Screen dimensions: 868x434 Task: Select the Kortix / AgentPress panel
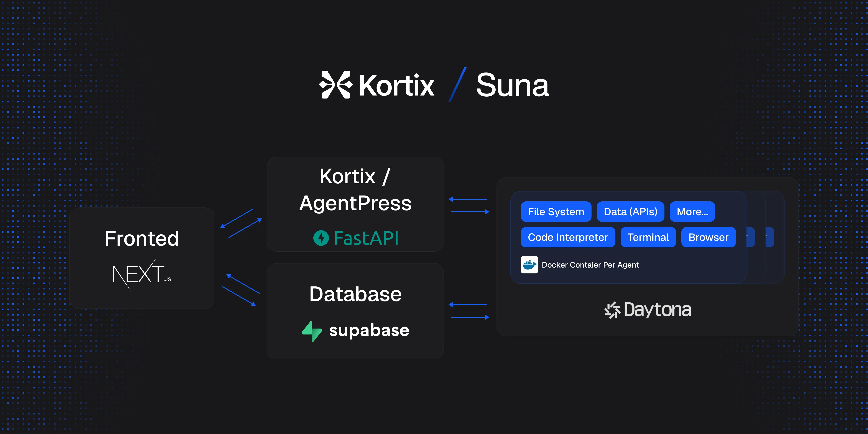(355, 204)
